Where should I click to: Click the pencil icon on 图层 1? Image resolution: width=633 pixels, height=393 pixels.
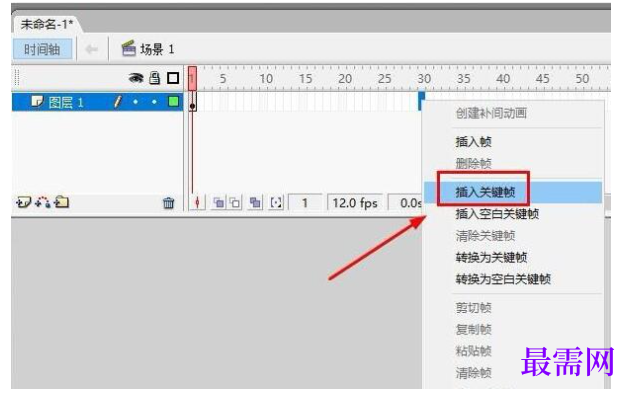117,101
